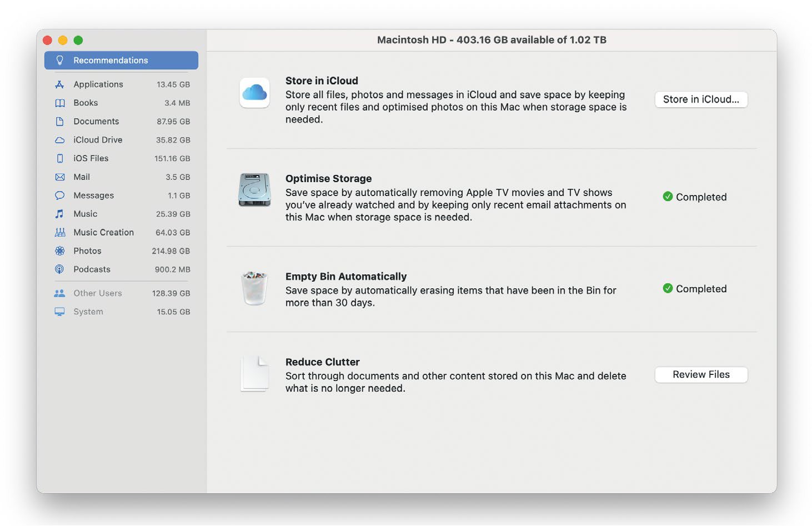
Task: Open the Photos category label
Action: 87,251
